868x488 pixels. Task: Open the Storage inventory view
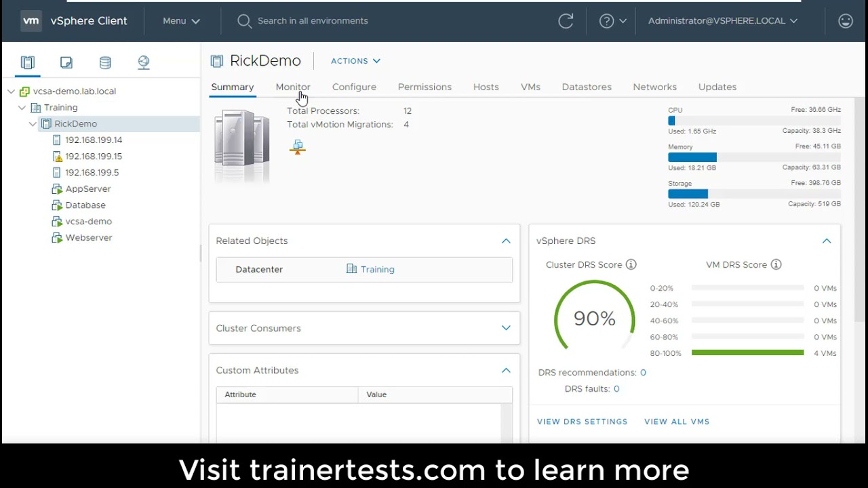click(105, 62)
